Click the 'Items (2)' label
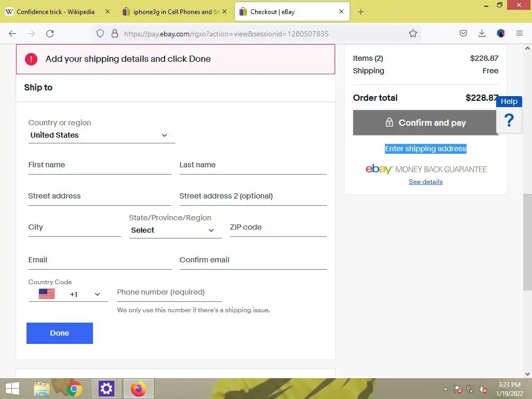The height and width of the screenshot is (399, 532). coord(368,58)
